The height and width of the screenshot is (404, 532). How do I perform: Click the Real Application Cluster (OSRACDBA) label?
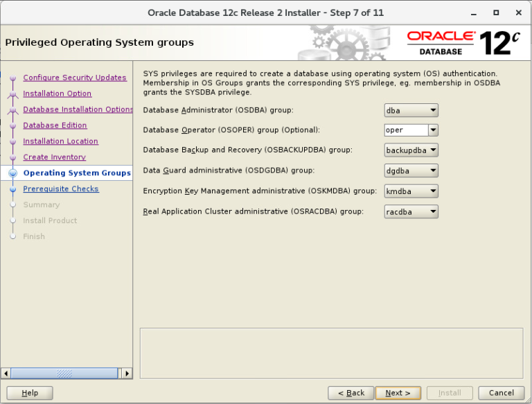click(x=253, y=211)
